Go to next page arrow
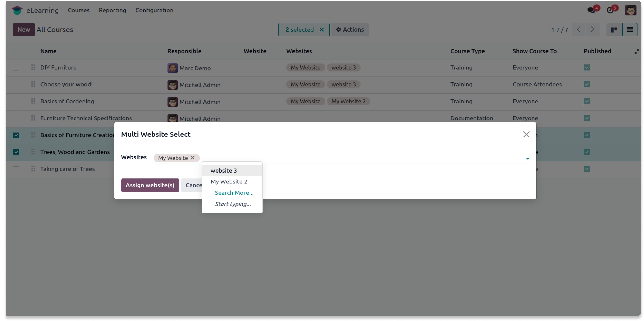644x321 pixels. (x=592, y=30)
